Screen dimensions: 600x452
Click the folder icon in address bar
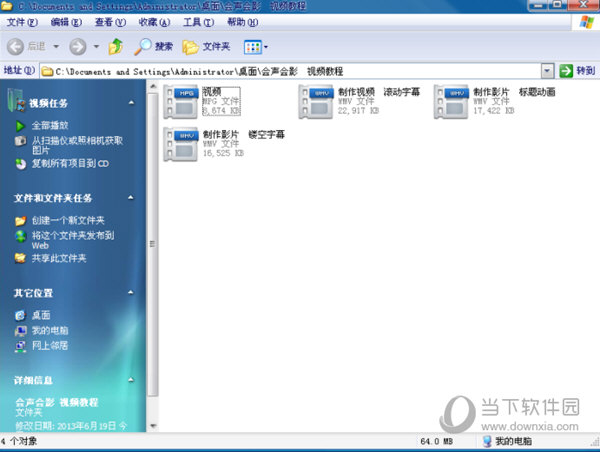click(x=47, y=71)
